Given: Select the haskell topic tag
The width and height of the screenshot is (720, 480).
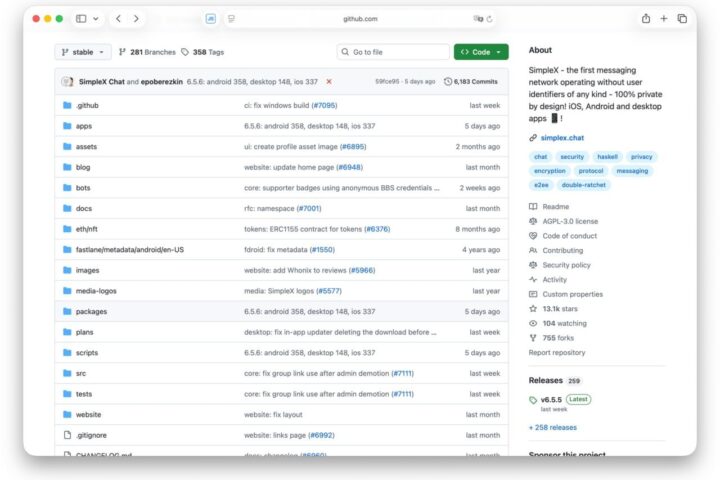Looking at the screenshot, I should [607, 157].
